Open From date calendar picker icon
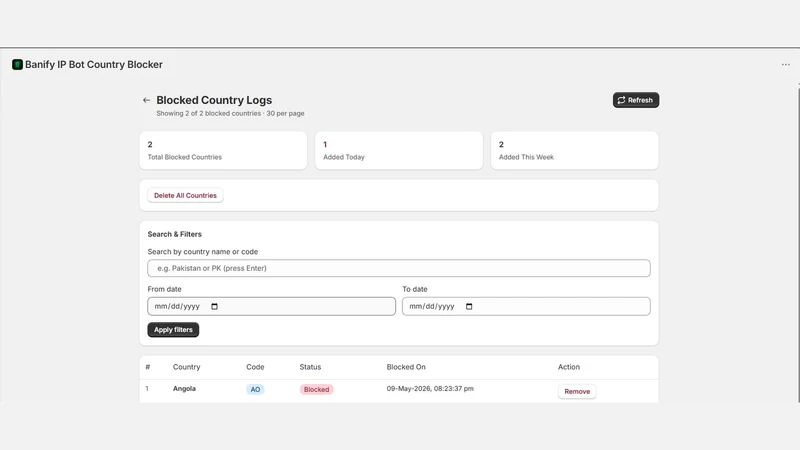 point(214,306)
